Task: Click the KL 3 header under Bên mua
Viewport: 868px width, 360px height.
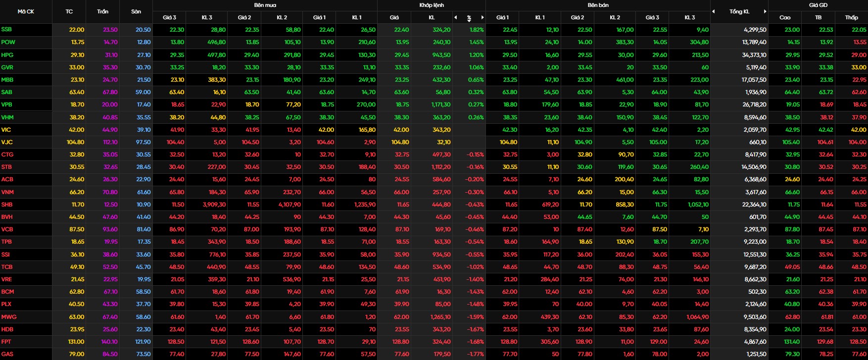Action: 207,17
